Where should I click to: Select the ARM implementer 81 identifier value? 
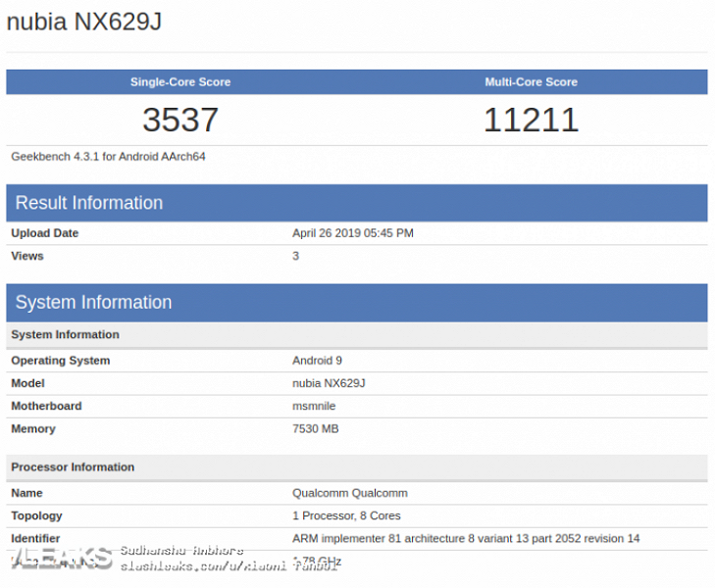466,539
